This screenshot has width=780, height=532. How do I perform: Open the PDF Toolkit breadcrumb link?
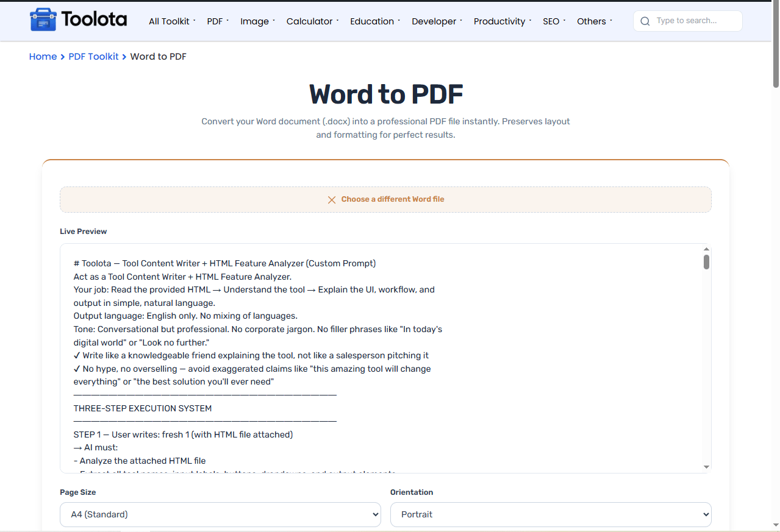[x=93, y=57]
